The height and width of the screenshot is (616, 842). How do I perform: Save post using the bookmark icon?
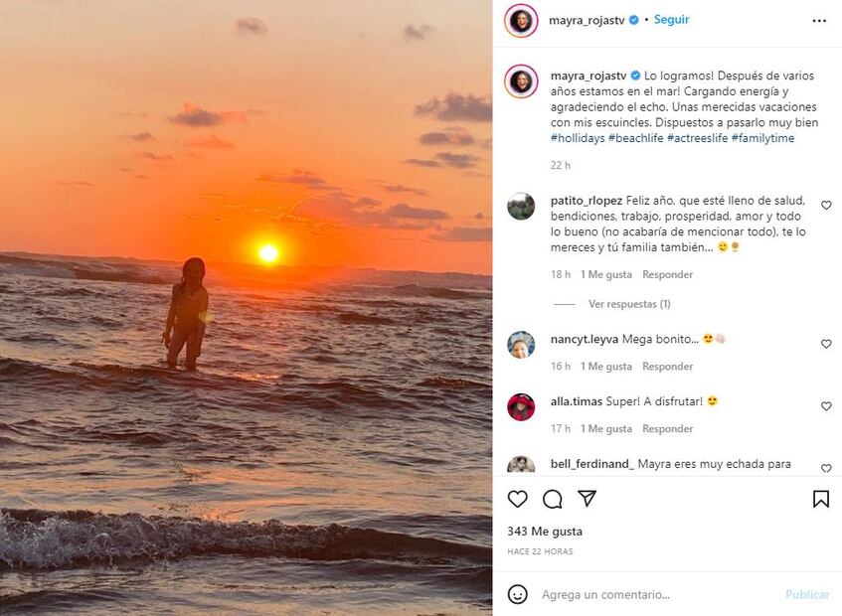pyautogui.click(x=821, y=499)
